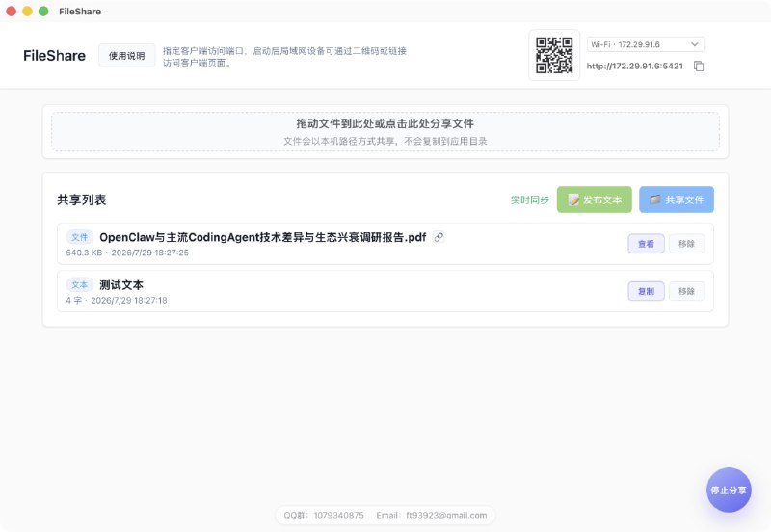771x532 pixels.
Task: Copy the 测试文本 entry with 复制
Action: tap(646, 292)
